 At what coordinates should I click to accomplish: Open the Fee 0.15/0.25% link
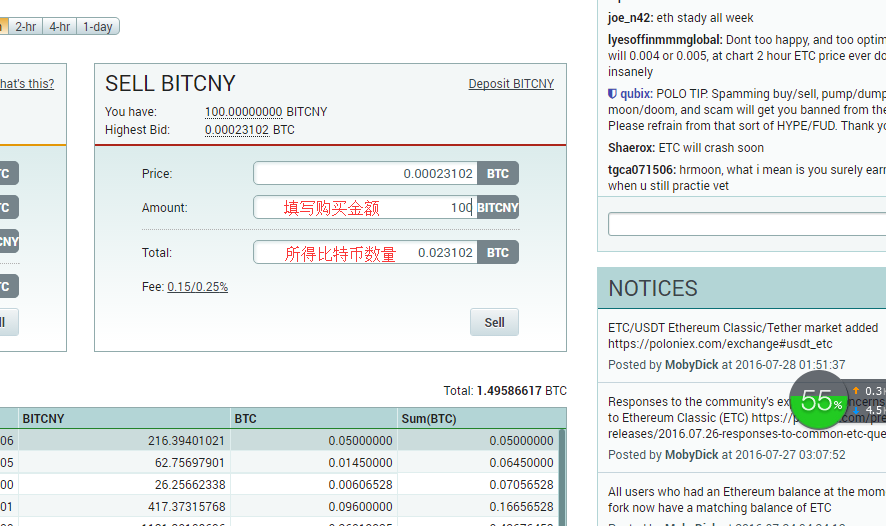197,287
